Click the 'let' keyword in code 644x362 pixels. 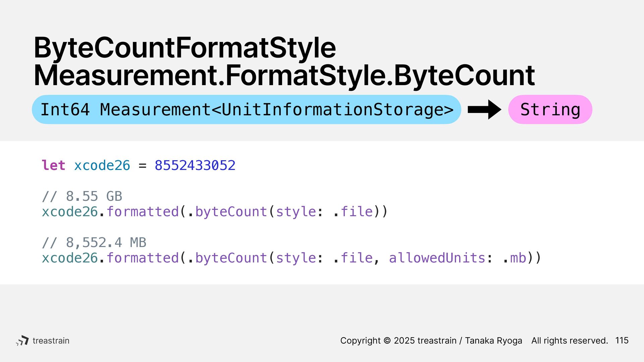[53, 165]
